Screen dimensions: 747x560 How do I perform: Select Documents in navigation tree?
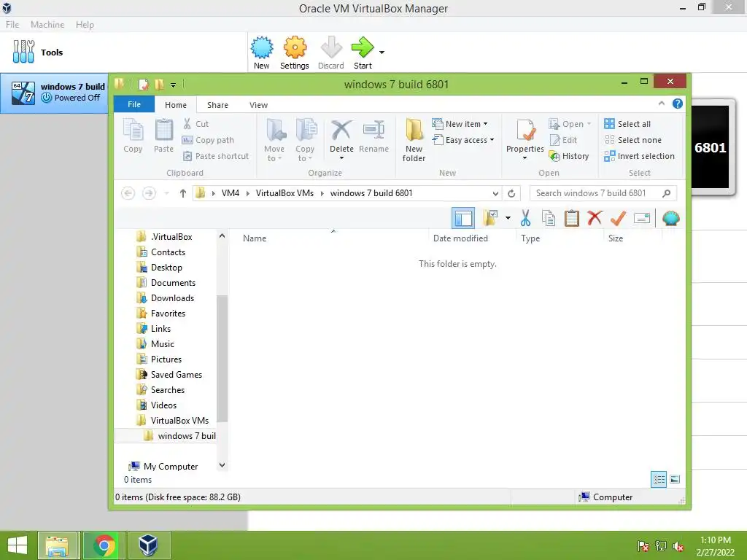[x=173, y=283]
